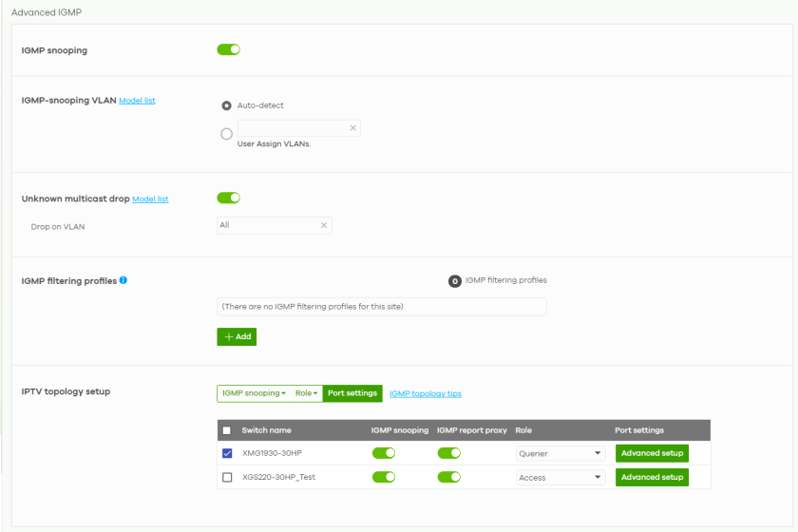
Task: Click the Port settings tab button
Action: [351, 393]
